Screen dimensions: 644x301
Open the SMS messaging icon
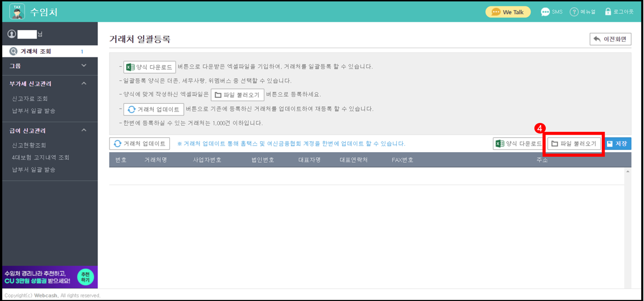(545, 12)
